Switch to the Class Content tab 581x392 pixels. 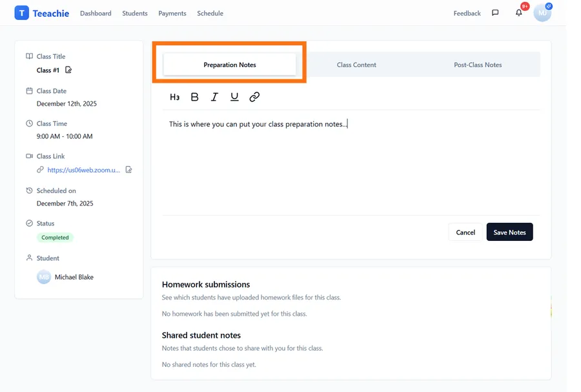356,65
